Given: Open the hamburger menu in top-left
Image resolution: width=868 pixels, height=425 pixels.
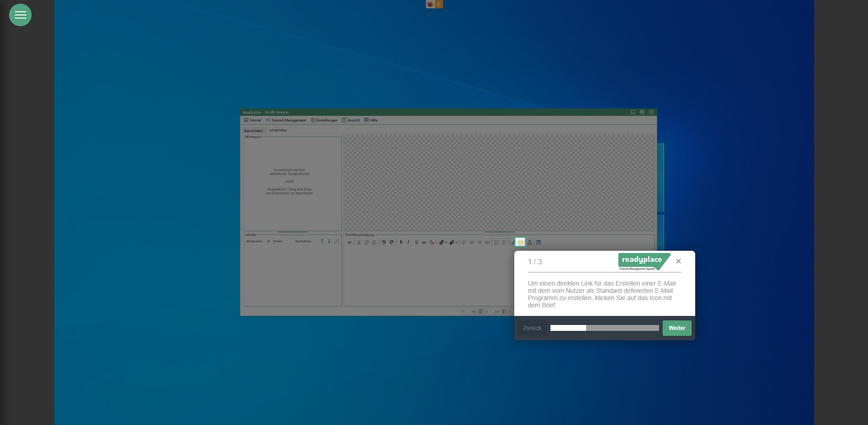Looking at the screenshot, I should (20, 15).
